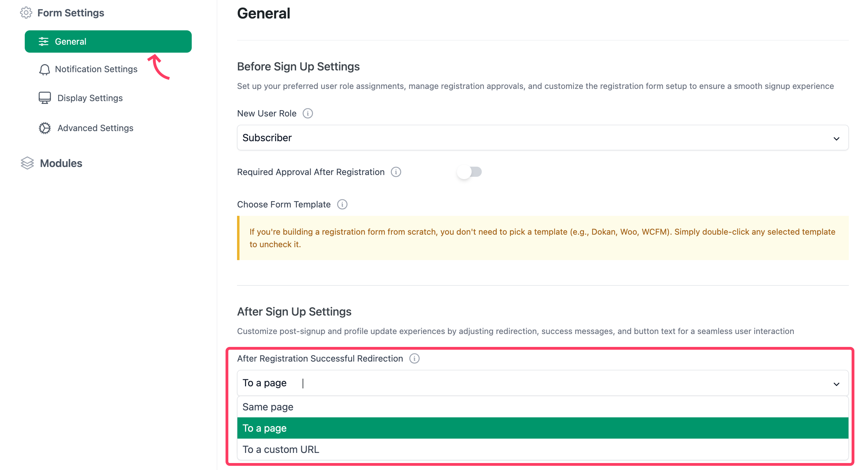868x470 pixels.
Task: Open Notification Settings in the sidebar
Action: [x=96, y=69]
